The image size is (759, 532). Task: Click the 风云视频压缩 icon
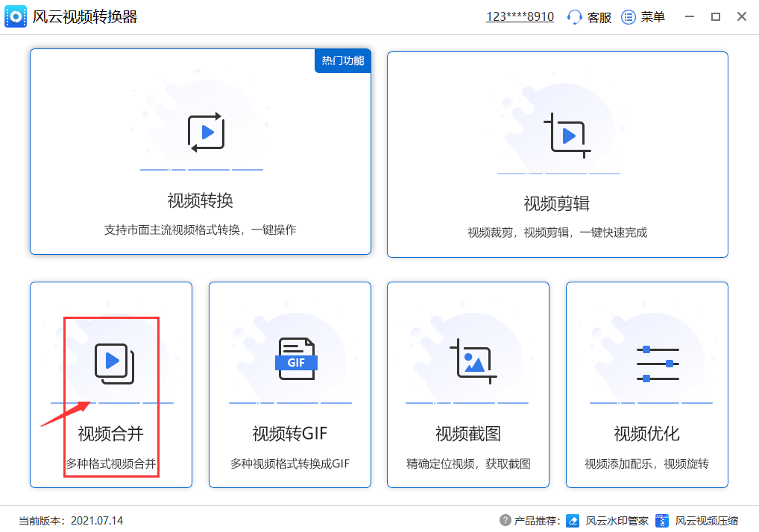tap(662, 520)
